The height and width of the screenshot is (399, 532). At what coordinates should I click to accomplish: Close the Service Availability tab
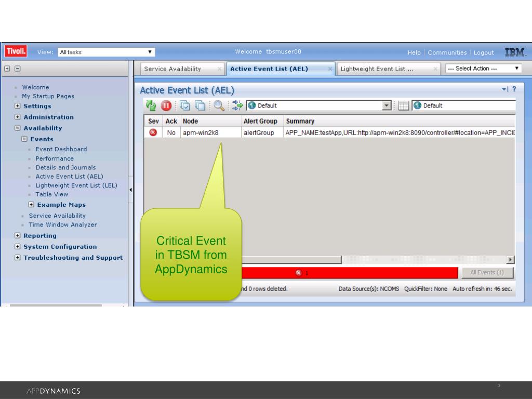(220, 69)
